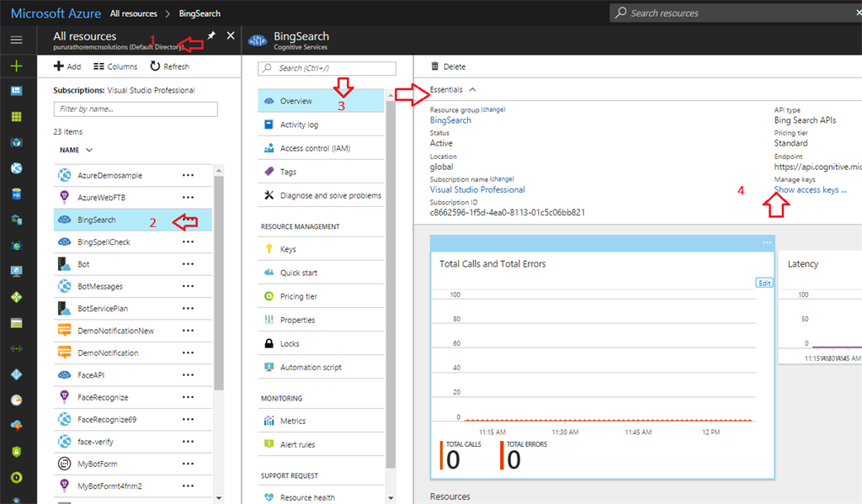Open the Virtual machines monitor icon in sidebar

17,271
